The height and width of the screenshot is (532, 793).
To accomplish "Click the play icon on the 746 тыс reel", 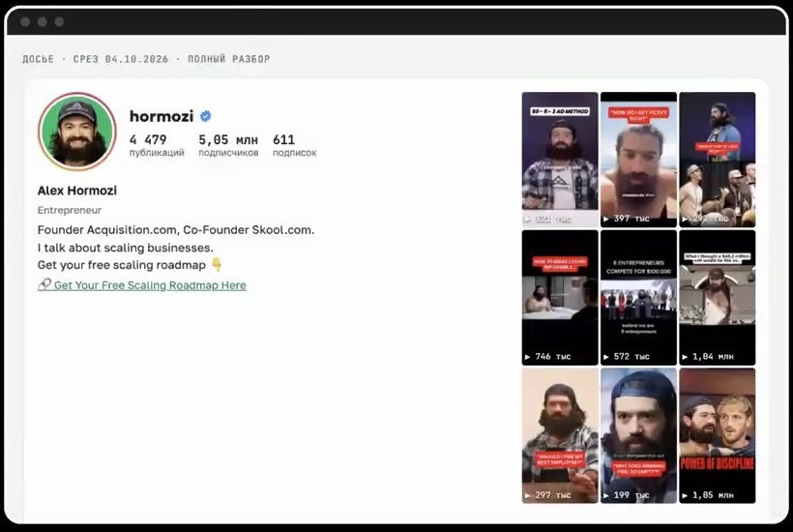I will click(x=527, y=357).
